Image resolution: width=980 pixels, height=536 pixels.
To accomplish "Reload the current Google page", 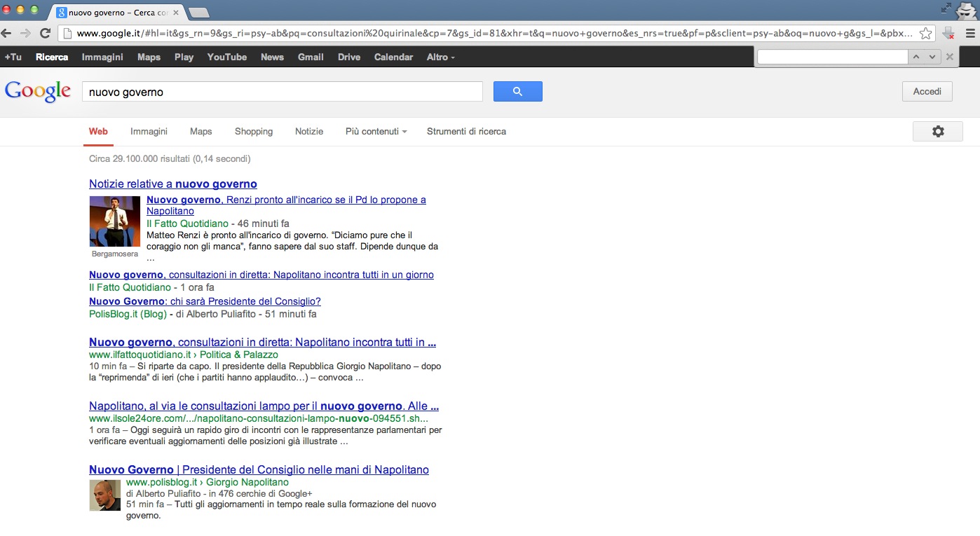I will pyautogui.click(x=45, y=33).
